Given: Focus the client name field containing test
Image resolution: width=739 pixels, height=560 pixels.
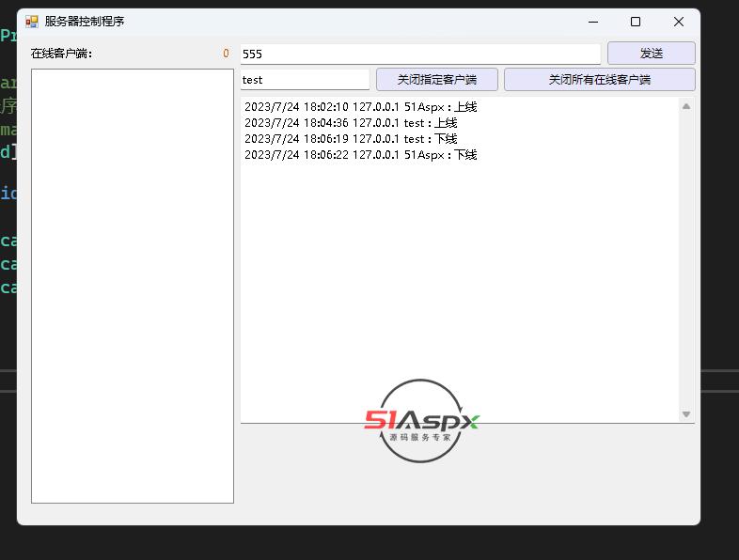Looking at the screenshot, I should coord(305,80).
